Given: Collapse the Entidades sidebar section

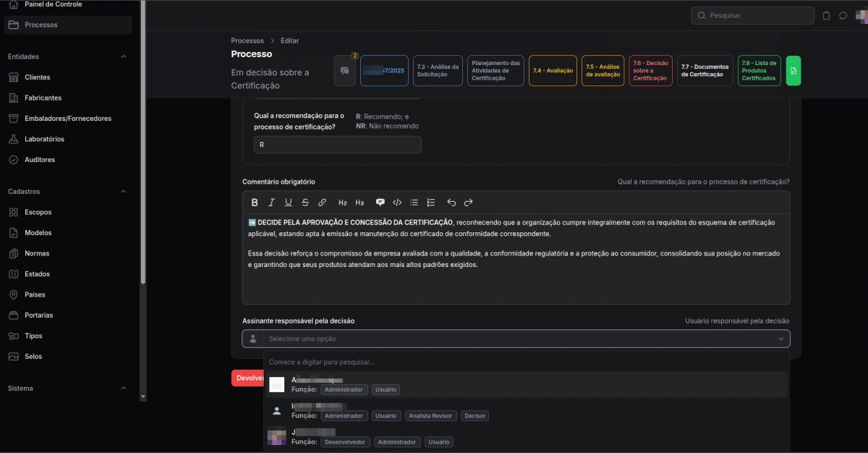Looking at the screenshot, I should pos(123,56).
